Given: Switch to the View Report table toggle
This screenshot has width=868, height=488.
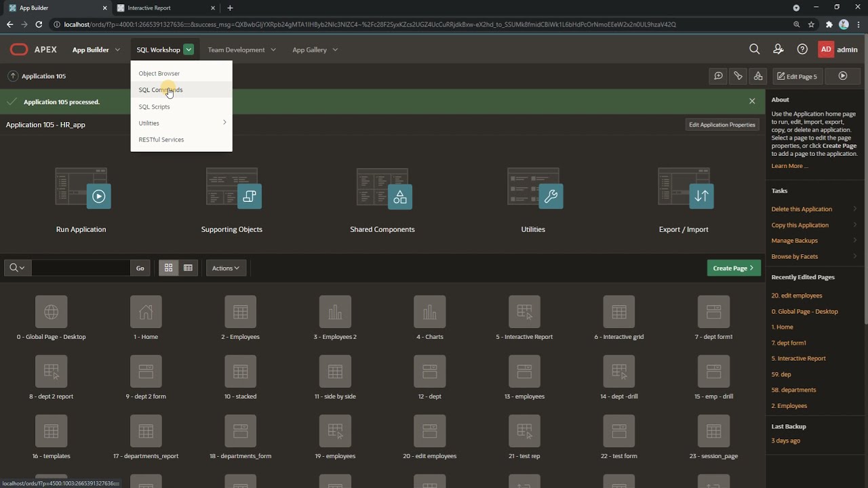Looking at the screenshot, I should point(188,268).
